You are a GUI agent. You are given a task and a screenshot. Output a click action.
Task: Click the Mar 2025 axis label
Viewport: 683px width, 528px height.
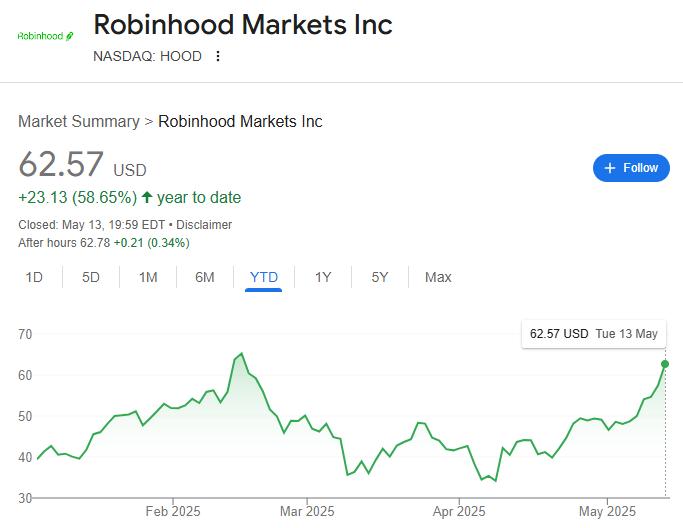pyautogui.click(x=307, y=511)
